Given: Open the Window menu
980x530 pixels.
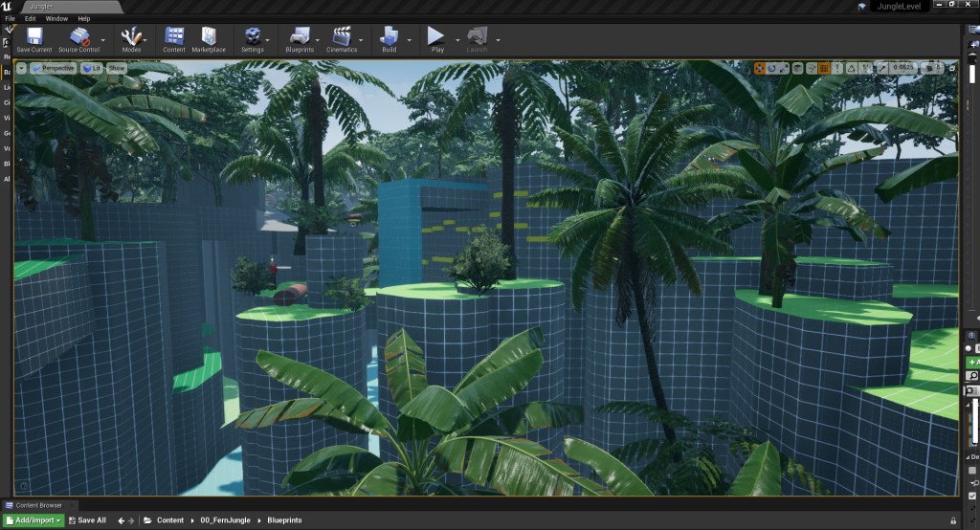Looking at the screenshot, I should pos(56,18).
